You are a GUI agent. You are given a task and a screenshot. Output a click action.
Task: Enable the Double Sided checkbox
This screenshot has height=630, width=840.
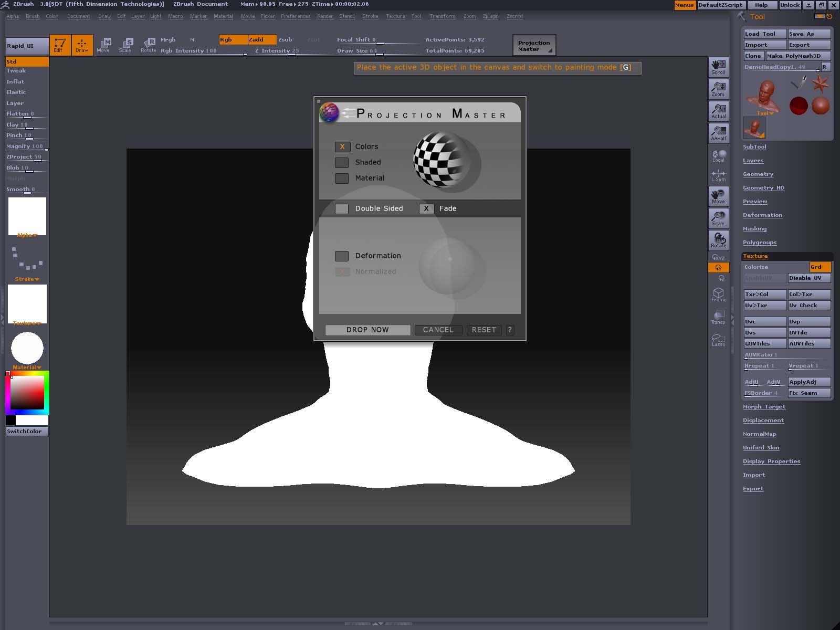pos(342,209)
